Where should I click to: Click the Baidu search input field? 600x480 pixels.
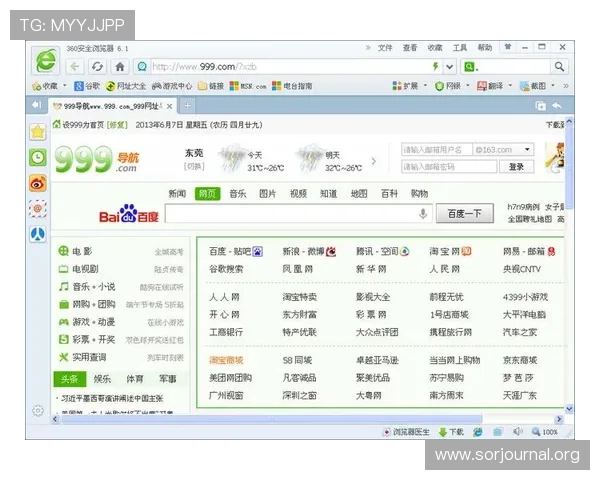click(290, 214)
